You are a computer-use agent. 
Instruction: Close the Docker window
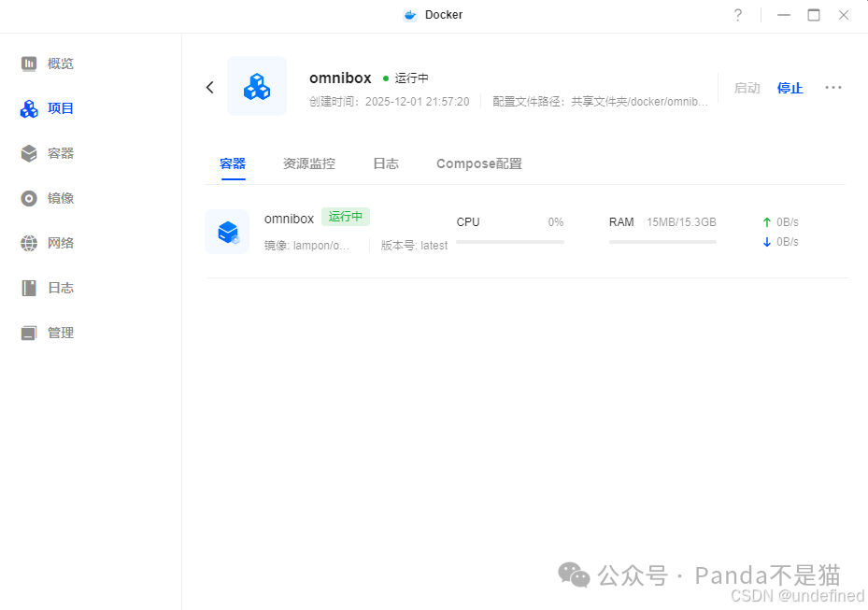(x=844, y=15)
